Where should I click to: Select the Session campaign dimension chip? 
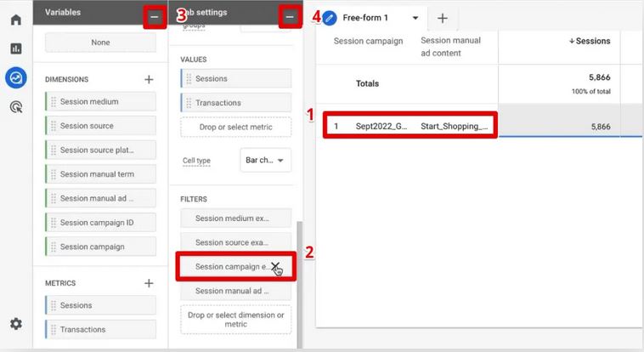pos(100,247)
